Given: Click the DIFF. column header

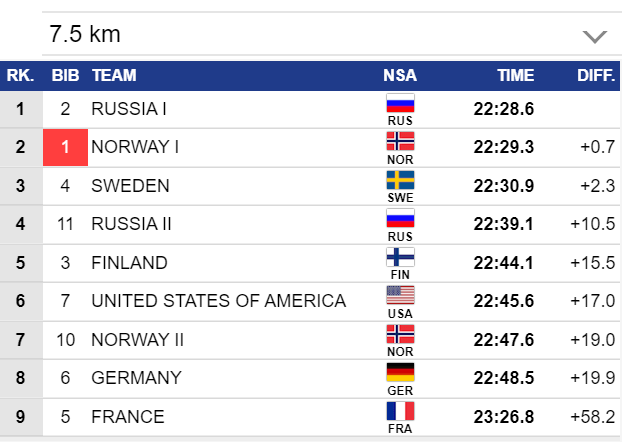Looking at the screenshot, I should pos(596,75).
